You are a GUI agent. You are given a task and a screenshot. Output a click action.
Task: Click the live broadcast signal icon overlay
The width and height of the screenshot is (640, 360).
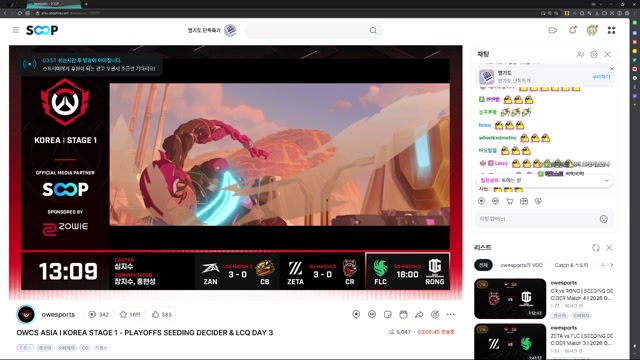click(x=29, y=64)
